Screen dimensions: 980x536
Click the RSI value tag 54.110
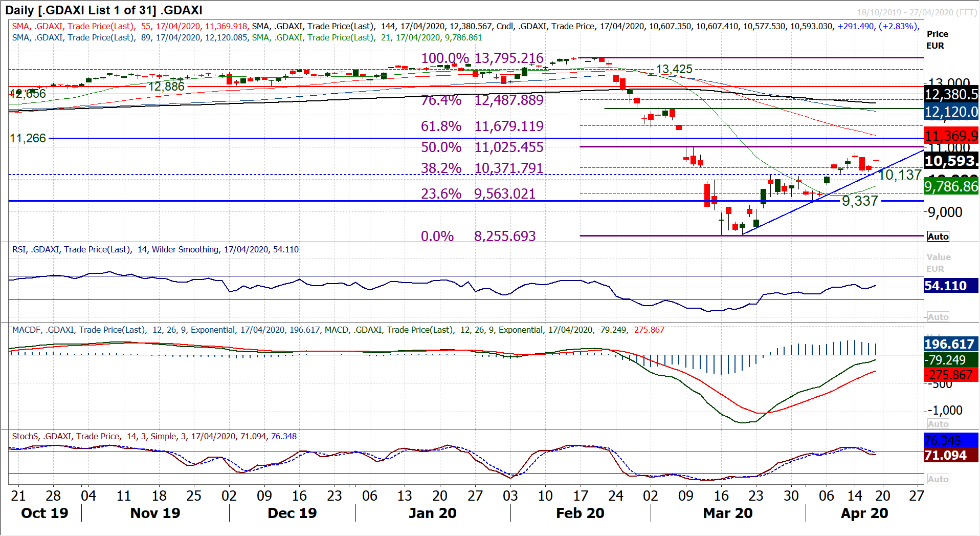click(951, 286)
